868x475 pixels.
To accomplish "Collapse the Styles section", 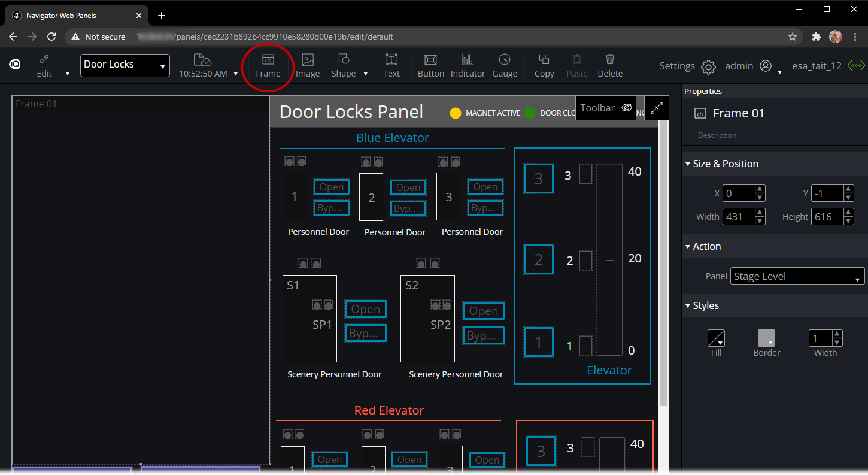I will [x=688, y=305].
